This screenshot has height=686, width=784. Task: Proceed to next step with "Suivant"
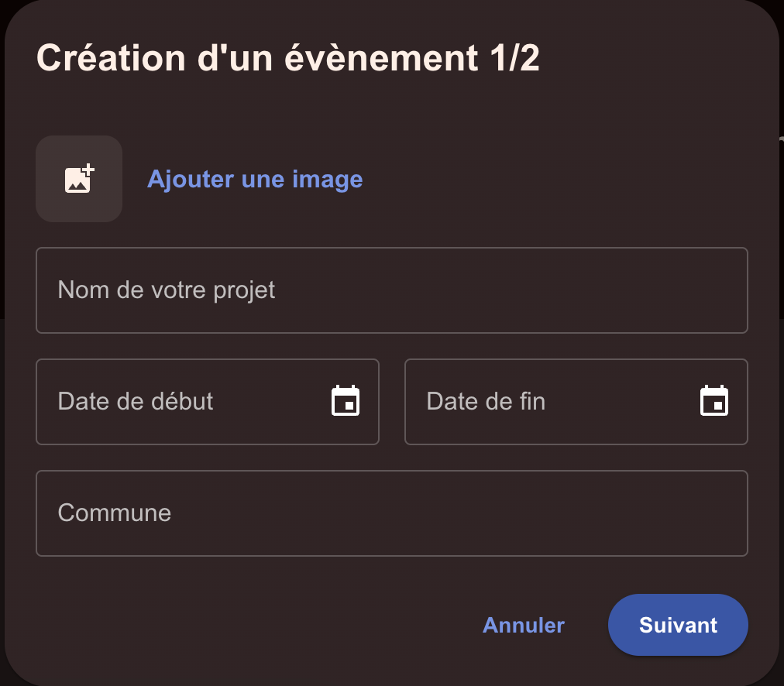678,625
